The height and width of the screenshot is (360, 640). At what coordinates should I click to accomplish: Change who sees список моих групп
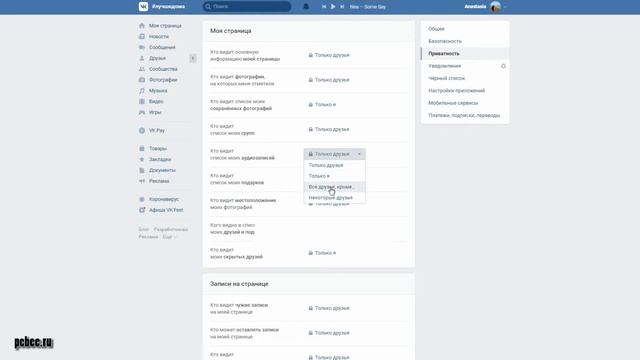pos(329,129)
